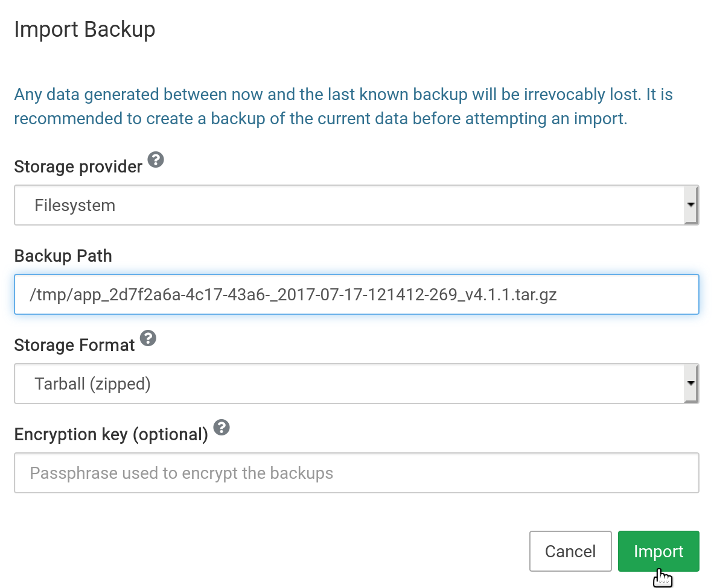714x588 pixels.
Task: Show the Encryption key help tooltip
Action: coord(222,428)
